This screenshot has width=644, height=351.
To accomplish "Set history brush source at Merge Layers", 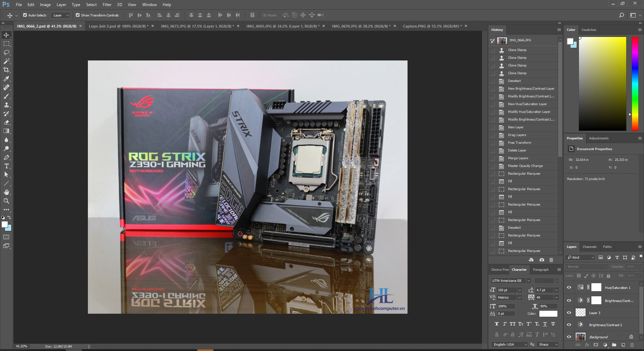I will 492,158.
